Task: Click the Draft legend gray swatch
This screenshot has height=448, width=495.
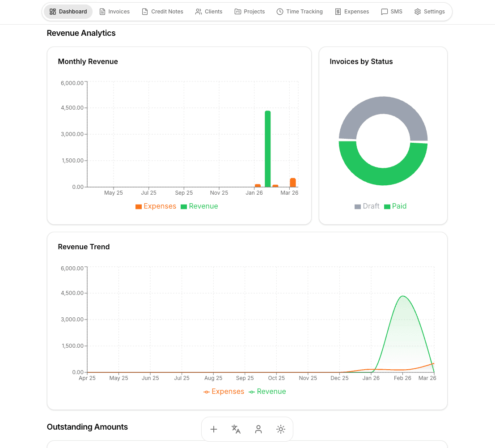Action: [x=358, y=206]
